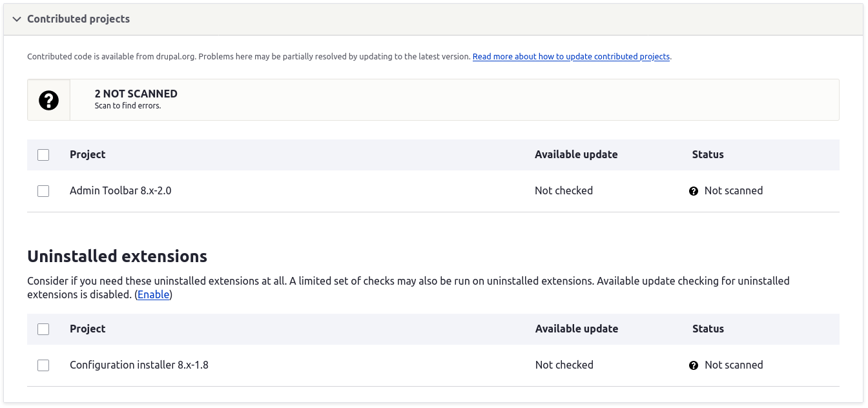This screenshot has height=408, width=868.
Task: Click the Not scanned status for Configuration installer
Action: 733,365
